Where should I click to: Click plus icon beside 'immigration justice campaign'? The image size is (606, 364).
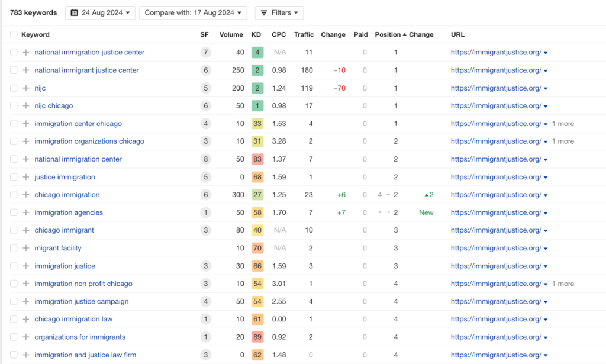(26, 301)
